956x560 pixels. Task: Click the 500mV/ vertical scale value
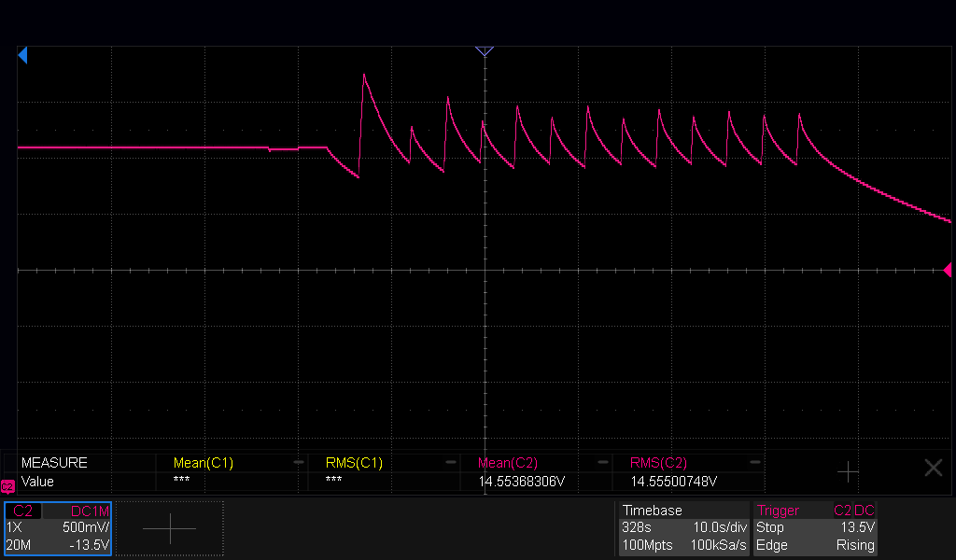click(86, 527)
